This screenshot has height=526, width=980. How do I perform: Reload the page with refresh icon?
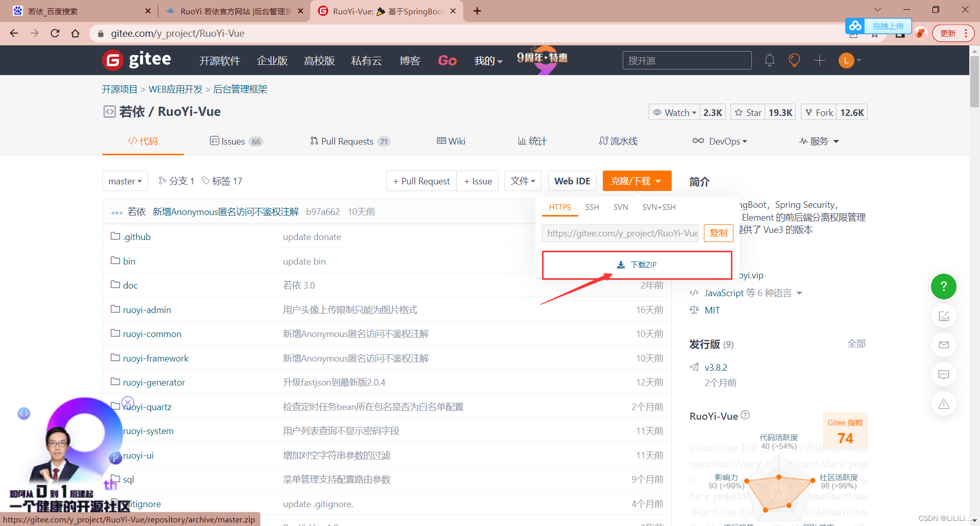click(55, 33)
